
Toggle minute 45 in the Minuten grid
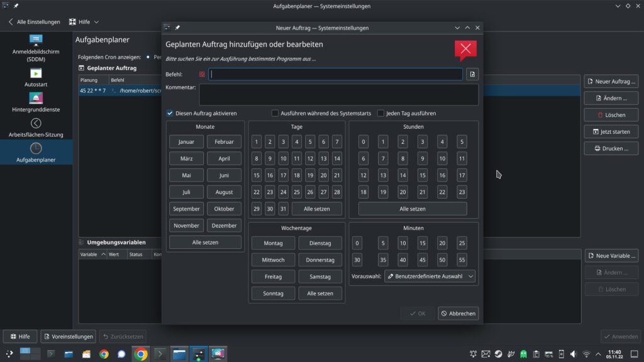(422, 260)
